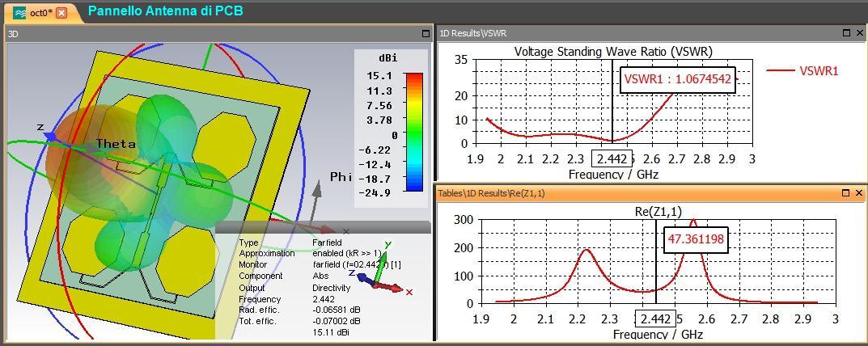Click the Voltage Standing Wave Ratio (VSWR) title
The height and width of the screenshot is (346, 868).
click(x=613, y=52)
